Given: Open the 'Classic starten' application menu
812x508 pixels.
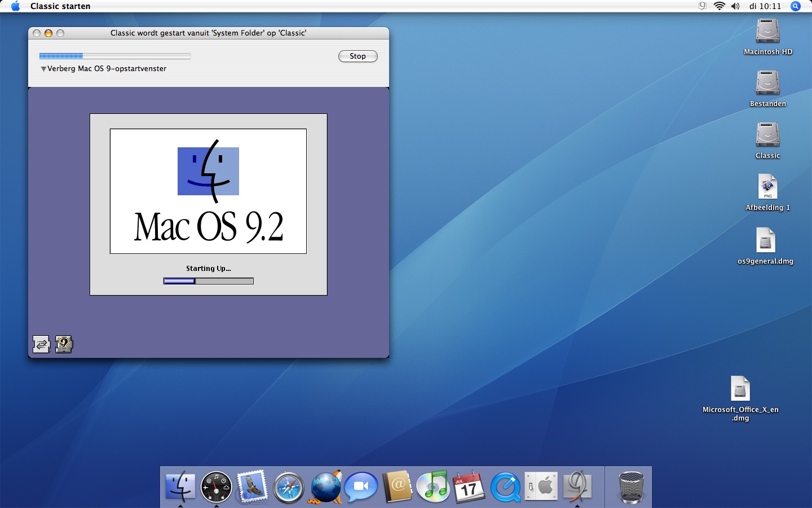Looking at the screenshot, I should [x=60, y=6].
